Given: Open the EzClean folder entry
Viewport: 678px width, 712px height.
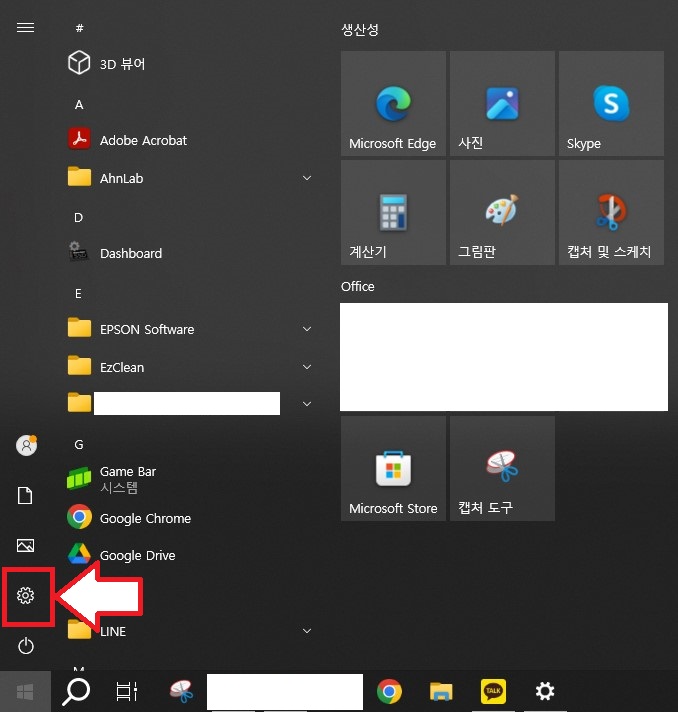Looking at the screenshot, I should pyautogui.click(x=190, y=367).
